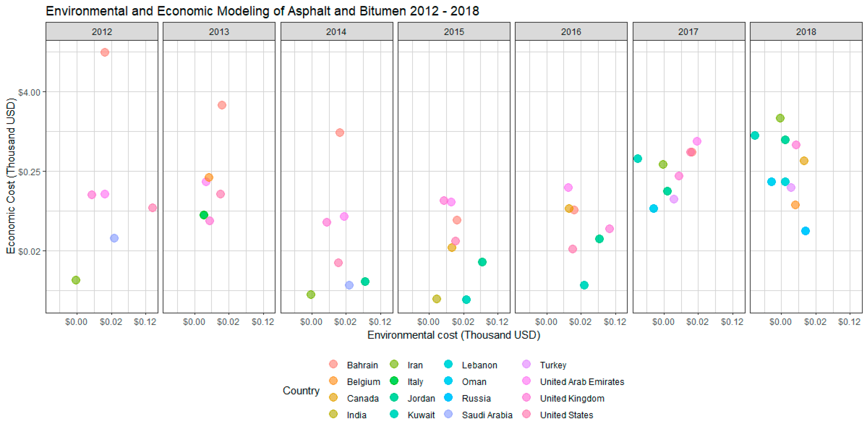Select the 2018 facet header
The height and width of the screenshot is (425, 868).
point(806,32)
